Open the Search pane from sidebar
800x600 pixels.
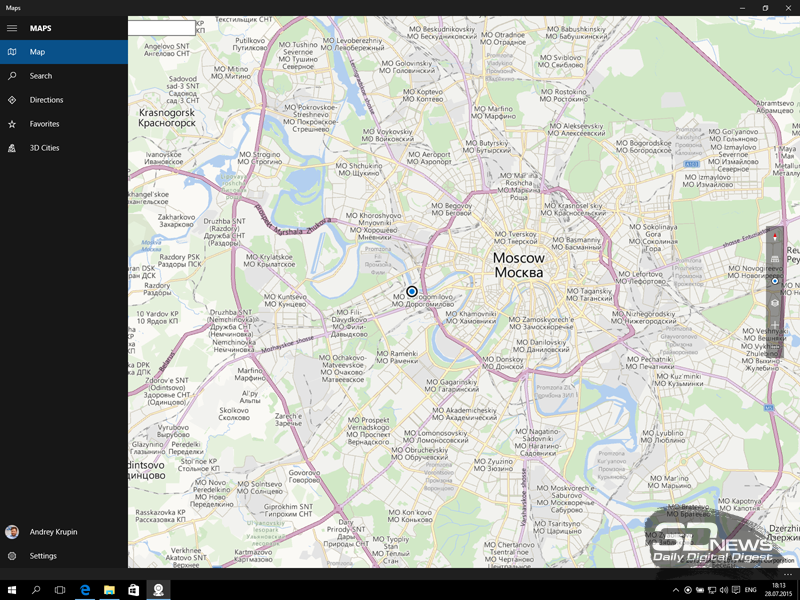click(x=64, y=76)
